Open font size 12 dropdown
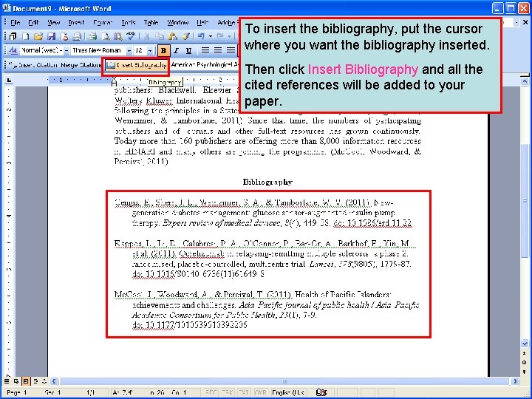Viewport: 532px width, 399px height. tap(149, 50)
